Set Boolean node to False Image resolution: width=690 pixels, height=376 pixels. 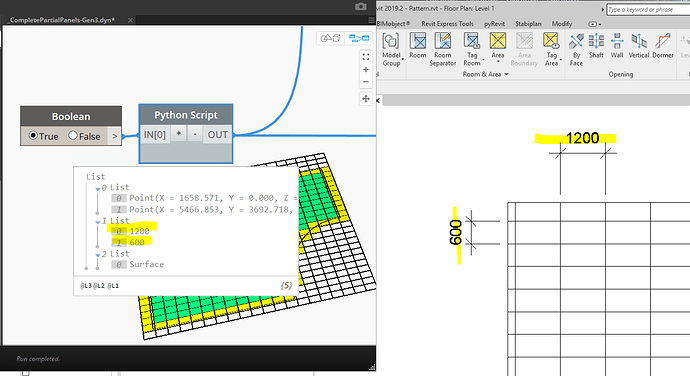tap(84, 136)
